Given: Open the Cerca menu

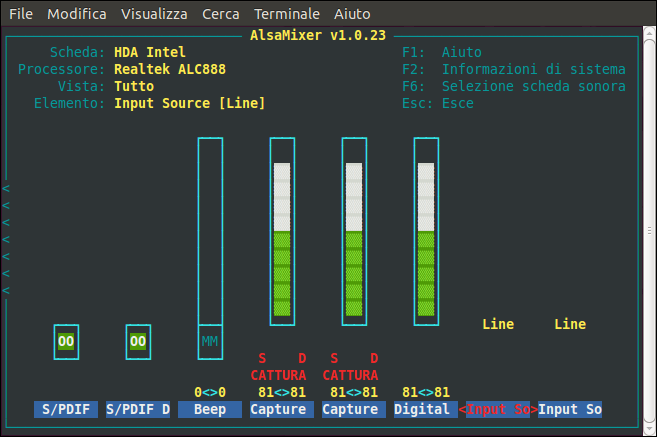Looking at the screenshot, I should [x=221, y=14].
